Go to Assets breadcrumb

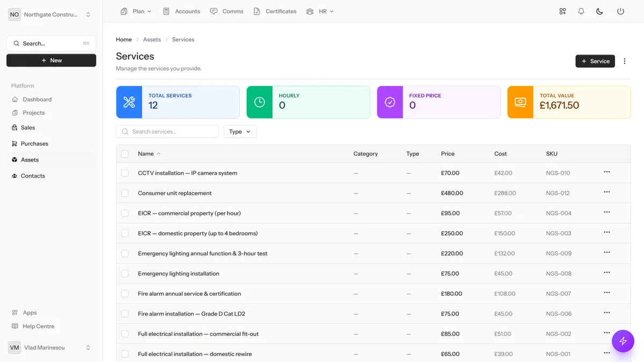click(152, 40)
